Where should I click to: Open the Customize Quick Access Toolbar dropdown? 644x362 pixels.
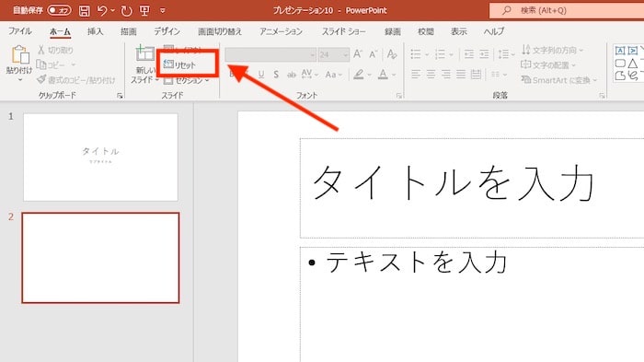click(x=163, y=11)
